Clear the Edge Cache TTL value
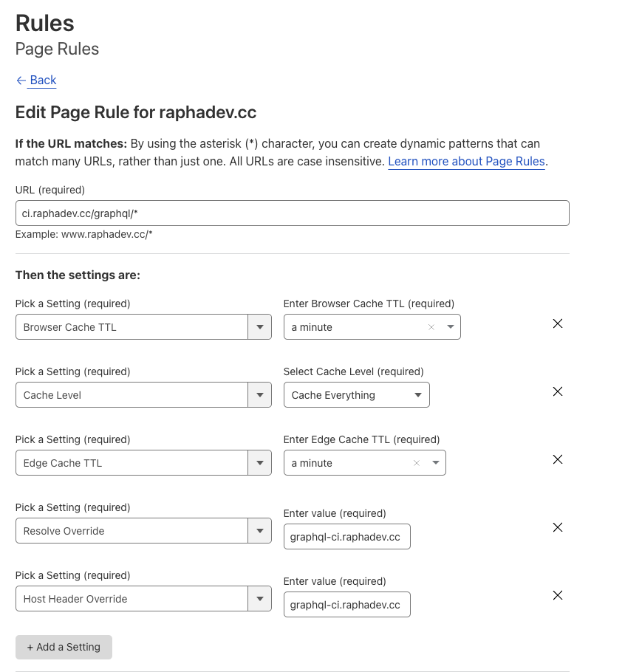 417,463
